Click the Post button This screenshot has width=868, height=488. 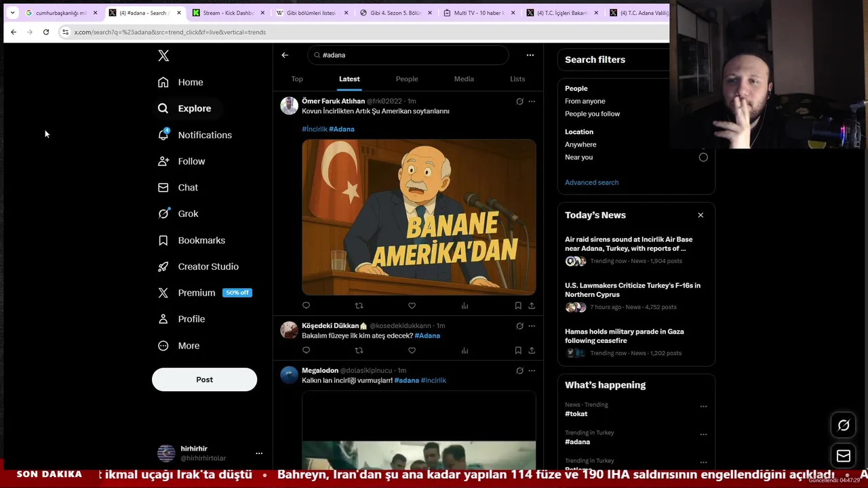pos(204,380)
